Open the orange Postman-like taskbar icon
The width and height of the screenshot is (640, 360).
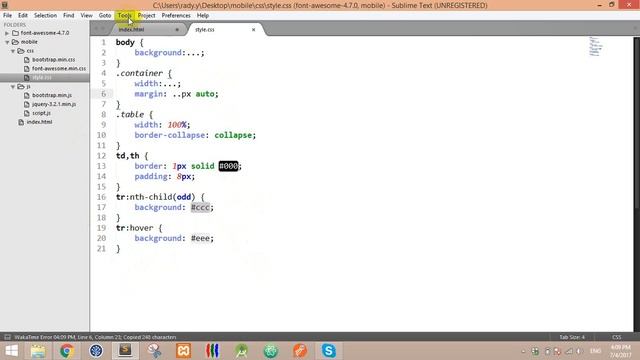click(300, 351)
